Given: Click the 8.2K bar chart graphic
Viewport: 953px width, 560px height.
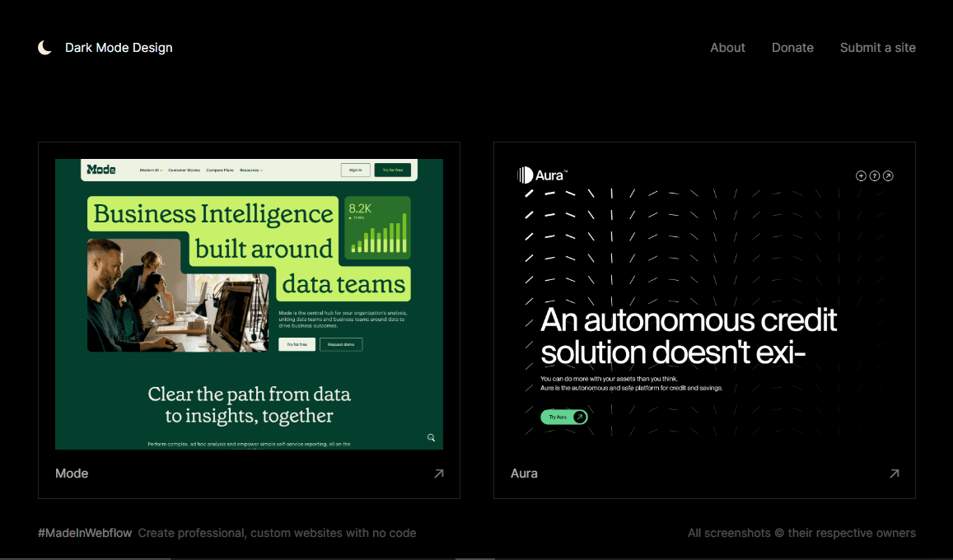Looking at the screenshot, I should 377,228.
